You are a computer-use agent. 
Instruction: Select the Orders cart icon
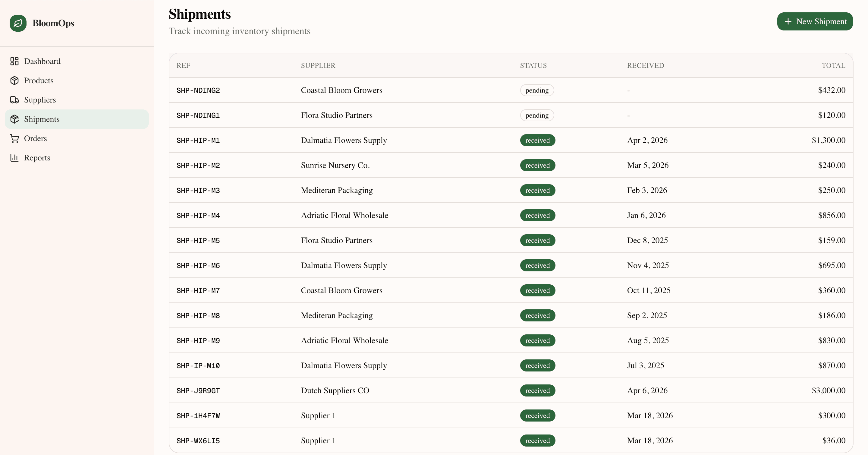click(x=14, y=138)
